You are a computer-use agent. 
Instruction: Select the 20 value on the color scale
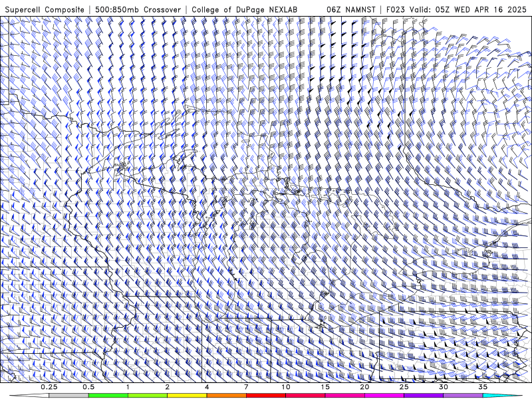coord(364,387)
